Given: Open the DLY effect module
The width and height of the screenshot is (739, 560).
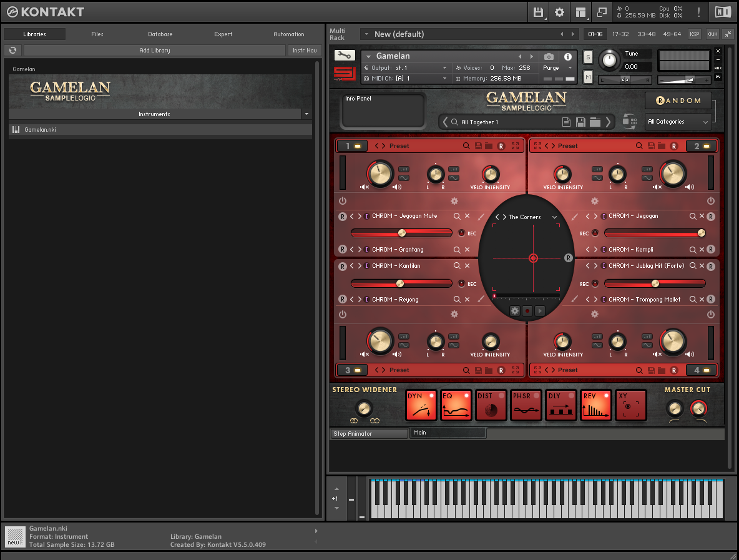Looking at the screenshot, I should click(x=561, y=405).
